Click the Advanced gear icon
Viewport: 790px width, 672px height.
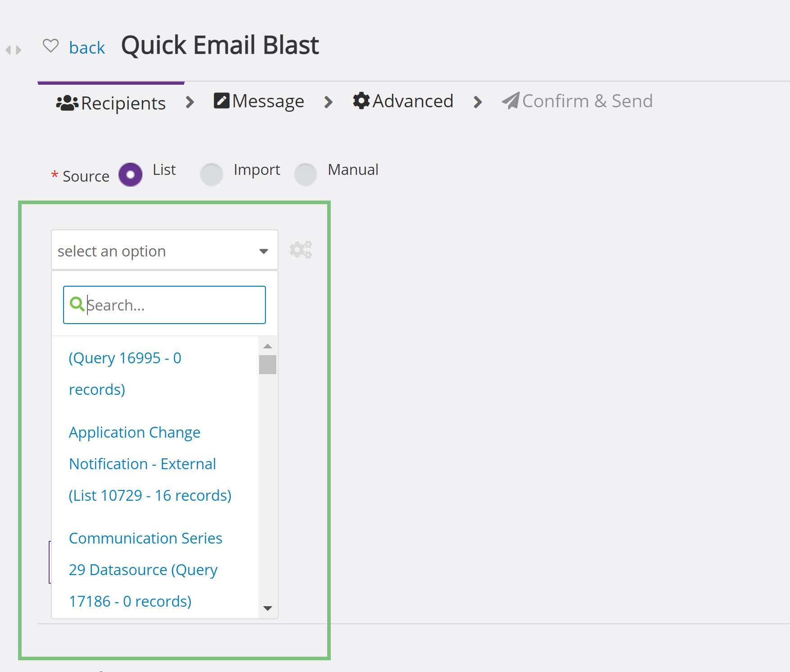click(361, 101)
